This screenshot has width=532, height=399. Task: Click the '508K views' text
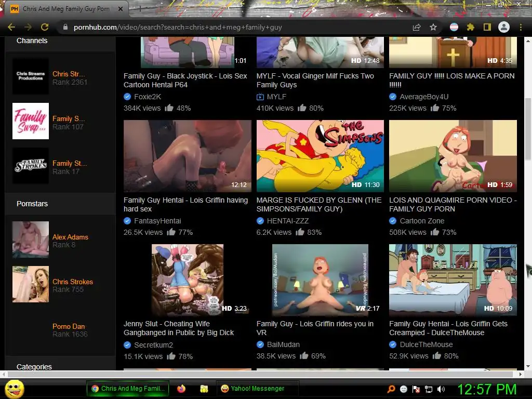click(x=408, y=232)
